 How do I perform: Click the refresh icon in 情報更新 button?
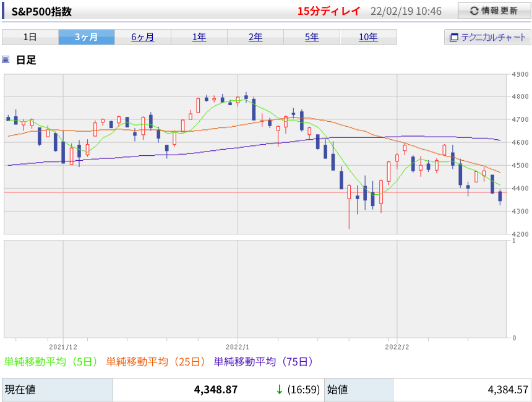[x=474, y=11]
